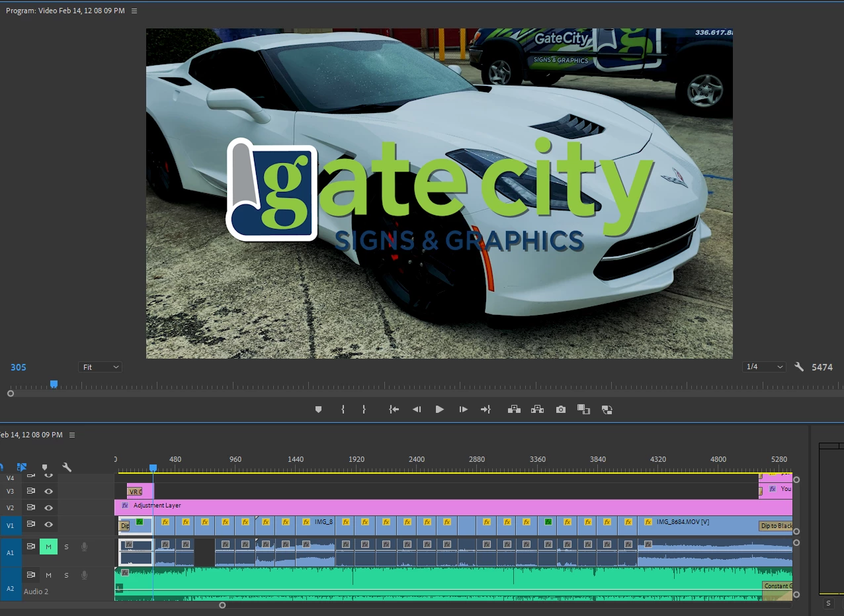Toggle V1 track output eye
The width and height of the screenshot is (844, 616).
(48, 524)
